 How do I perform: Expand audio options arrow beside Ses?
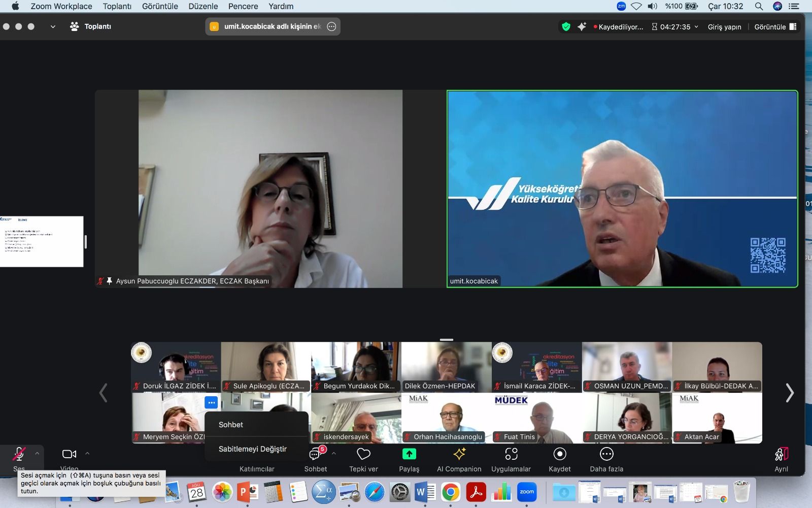37,453
